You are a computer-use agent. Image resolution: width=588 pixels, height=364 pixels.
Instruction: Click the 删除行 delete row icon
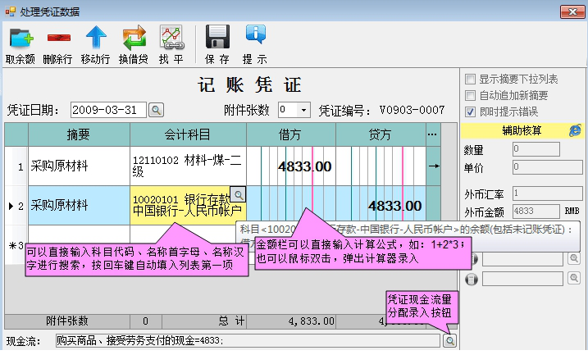[x=58, y=38]
